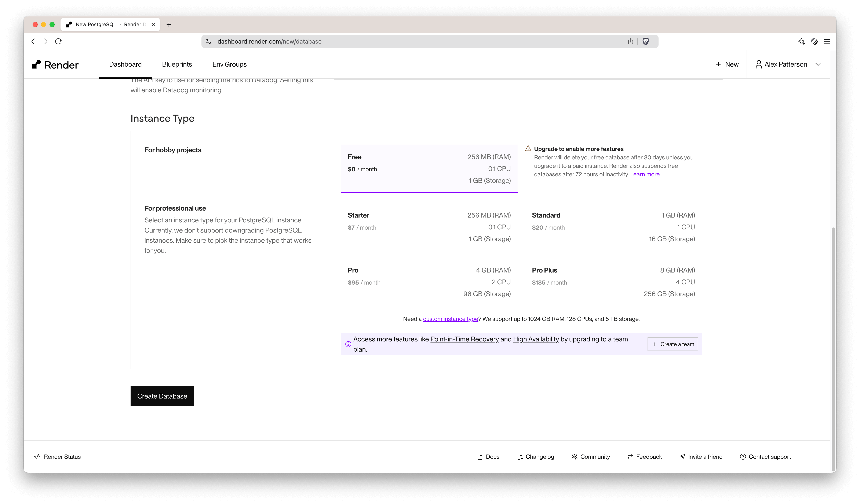Open Brave Shields icon
This screenshot has width=860, height=504.
[645, 41]
